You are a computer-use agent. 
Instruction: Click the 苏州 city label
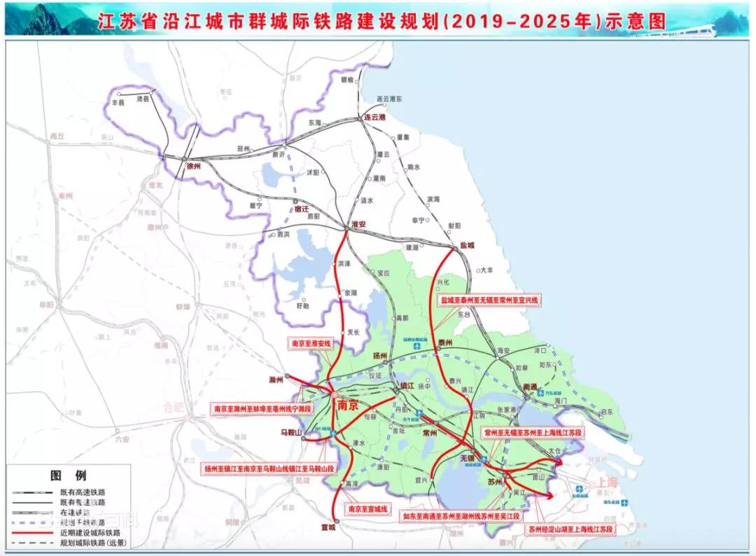pyautogui.click(x=495, y=482)
